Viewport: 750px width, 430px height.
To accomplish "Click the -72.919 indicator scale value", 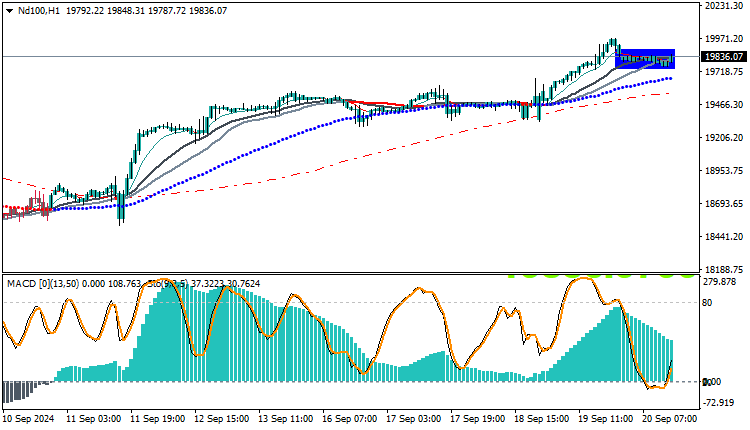I will point(719,403).
